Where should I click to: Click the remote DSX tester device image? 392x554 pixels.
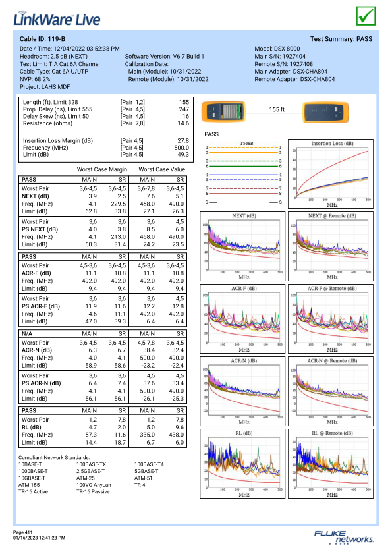[x=325, y=112]
